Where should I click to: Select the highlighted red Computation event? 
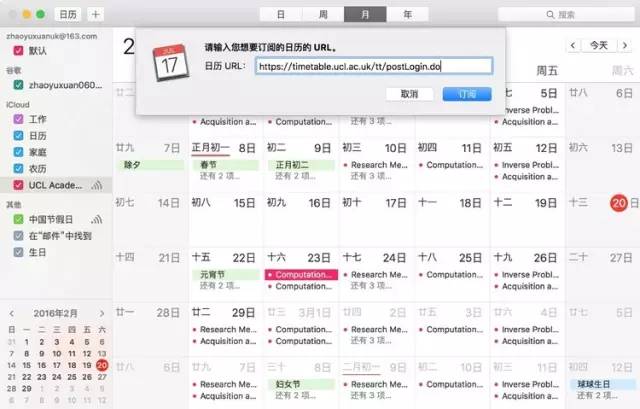pyautogui.click(x=300, y=273)
